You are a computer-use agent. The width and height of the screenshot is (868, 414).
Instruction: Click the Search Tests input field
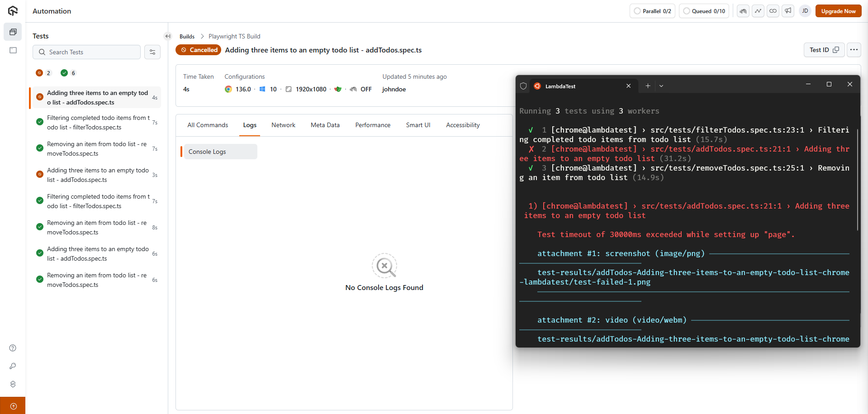pos(87,52)
